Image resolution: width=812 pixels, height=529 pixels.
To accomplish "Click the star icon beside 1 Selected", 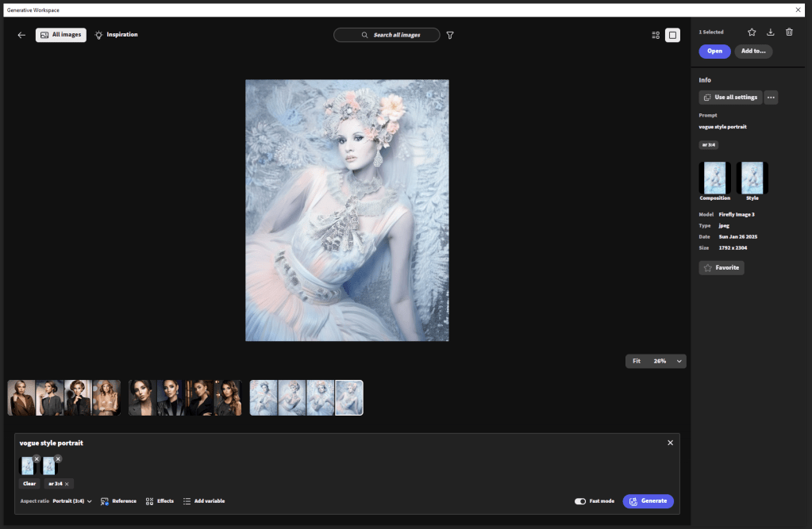I will click(752, 32).
